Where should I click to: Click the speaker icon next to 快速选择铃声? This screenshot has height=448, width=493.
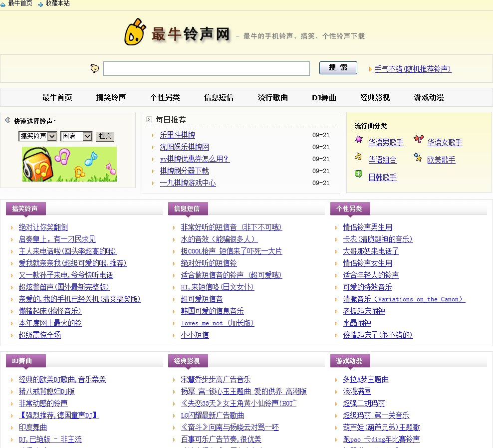click(x=8, y=120)
